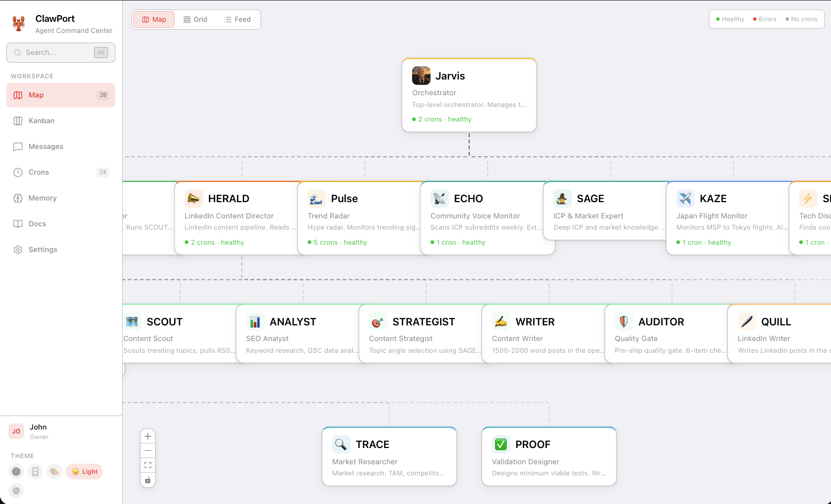Click the ClawPort lobster logo
Image resolution: width=831 pixels, height=504 pixels.
tap(18, 23)
